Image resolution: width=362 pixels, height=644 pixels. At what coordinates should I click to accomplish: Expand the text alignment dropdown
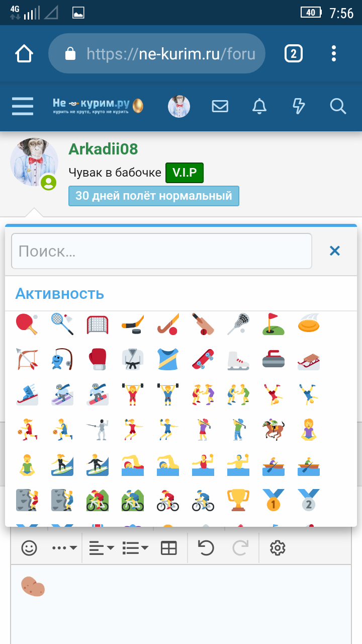(101, 547)
